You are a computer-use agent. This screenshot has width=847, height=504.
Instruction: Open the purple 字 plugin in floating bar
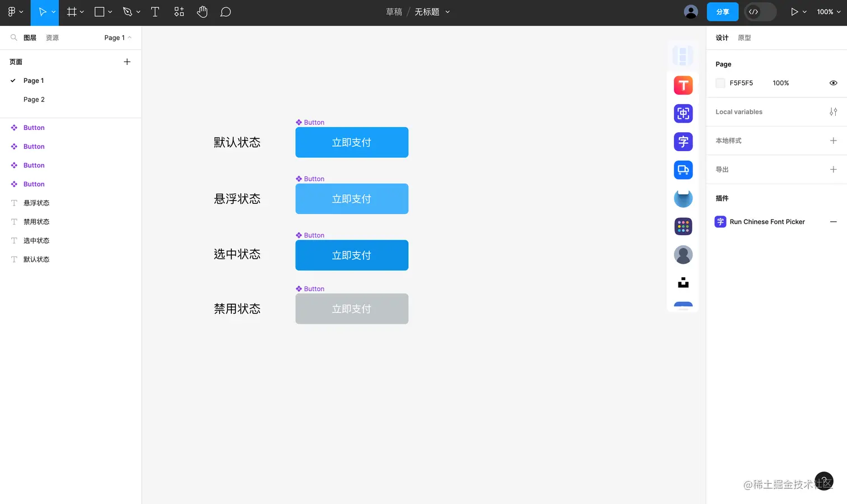pyautogui.click(x=683, y=142)
